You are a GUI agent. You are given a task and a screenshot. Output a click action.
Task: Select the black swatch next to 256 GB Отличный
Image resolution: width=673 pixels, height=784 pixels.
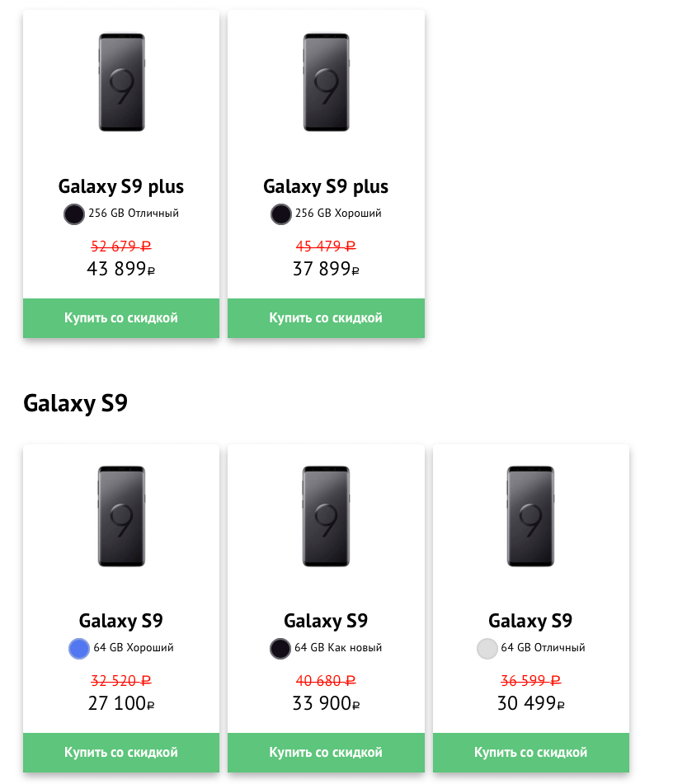click(74, 214)
